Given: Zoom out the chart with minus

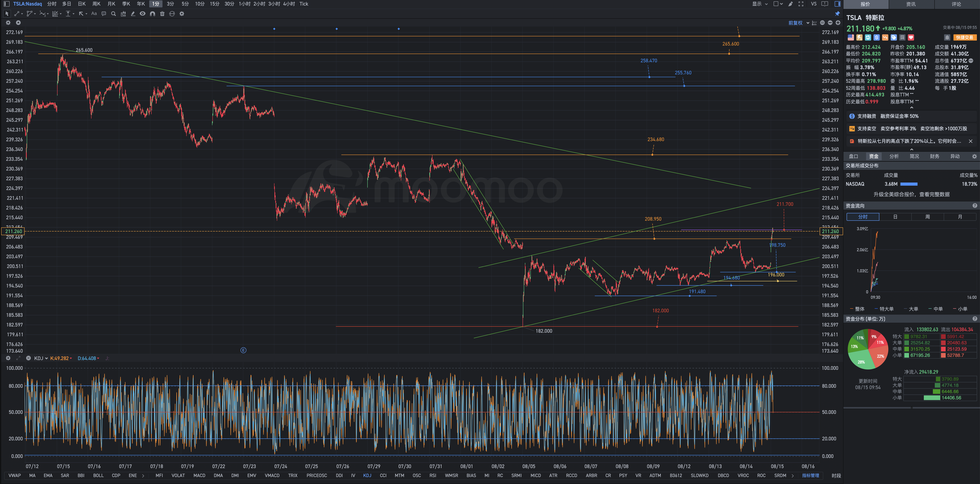Looking at the screenshot, I should coord(830,23).
